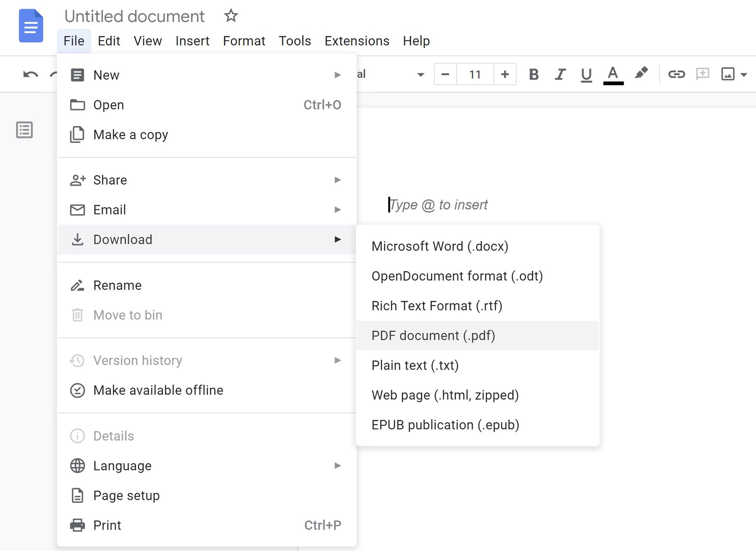Open the Edit menu
Screen dimensions: 756x551
(x=109, y=41)
